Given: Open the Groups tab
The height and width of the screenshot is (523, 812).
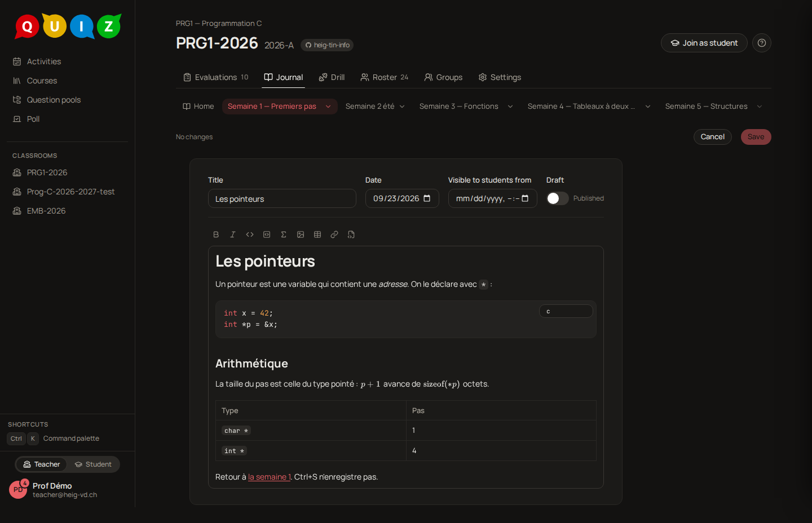Looking at the screenshot, I should tap(443, 77).
